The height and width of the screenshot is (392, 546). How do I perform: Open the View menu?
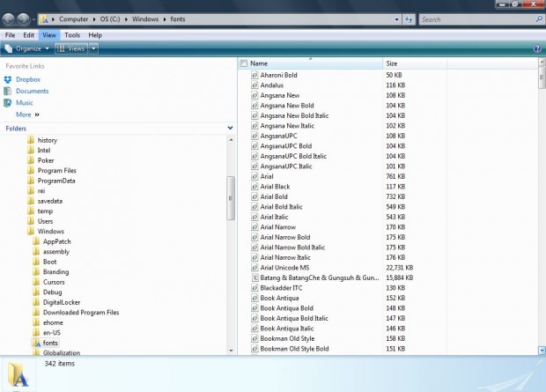coord(49,35)
